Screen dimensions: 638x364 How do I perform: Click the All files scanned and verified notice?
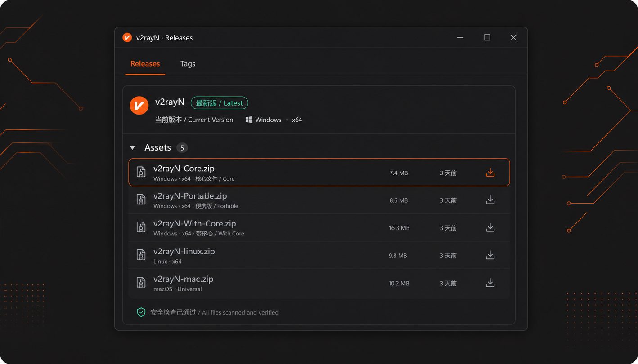pos(240,312)
